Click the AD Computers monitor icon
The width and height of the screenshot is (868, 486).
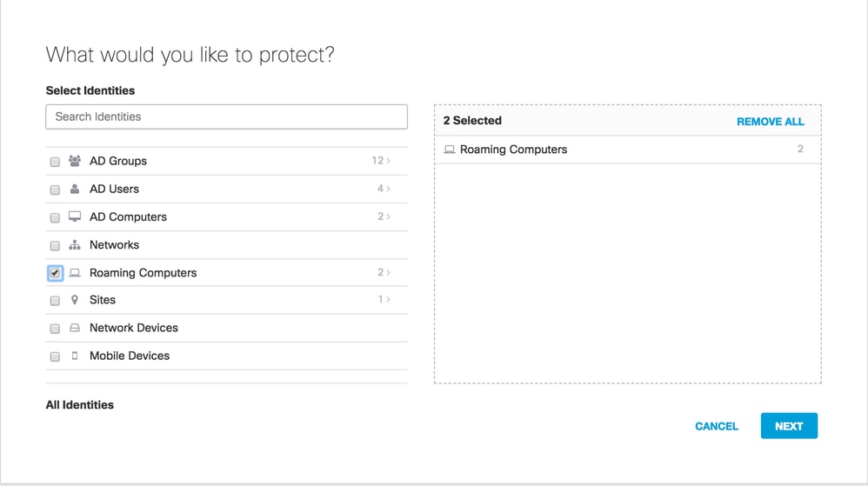pyautogui.click(x=75, y=216)
